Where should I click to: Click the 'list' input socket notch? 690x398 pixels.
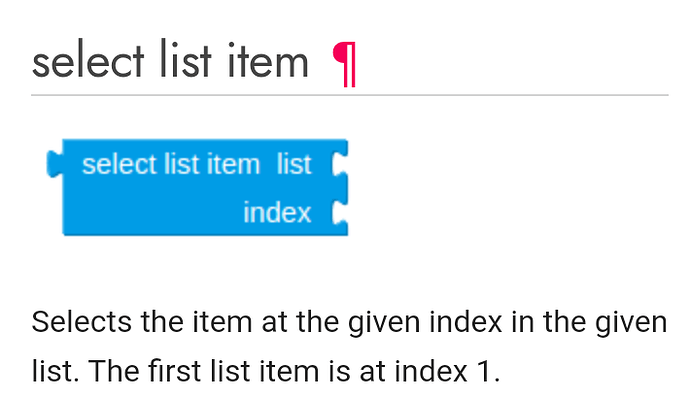coord(339,164)
